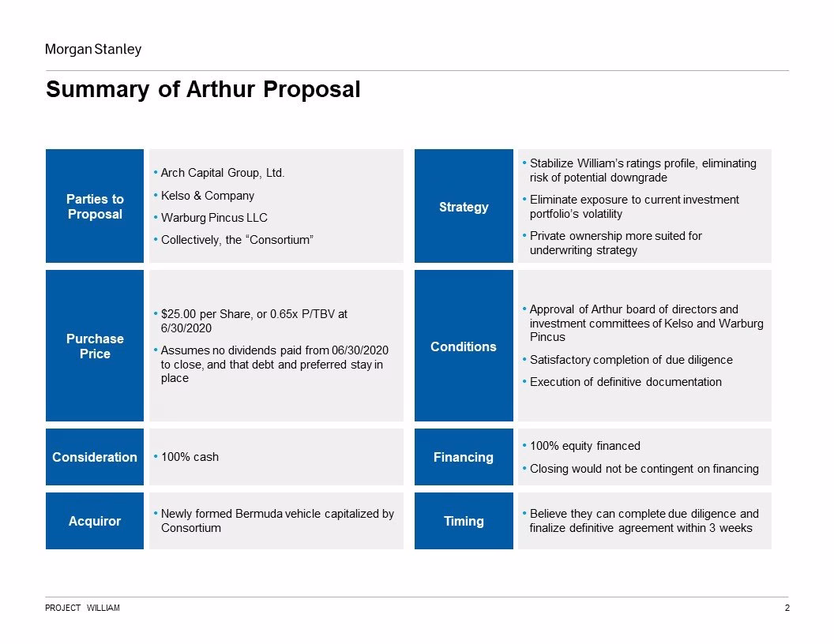Image resolution: width=834 pixels, height=644 pixels.
Task: Select 'Stabilize William's ratings profile' bullet
Action: tap(643, 170)
